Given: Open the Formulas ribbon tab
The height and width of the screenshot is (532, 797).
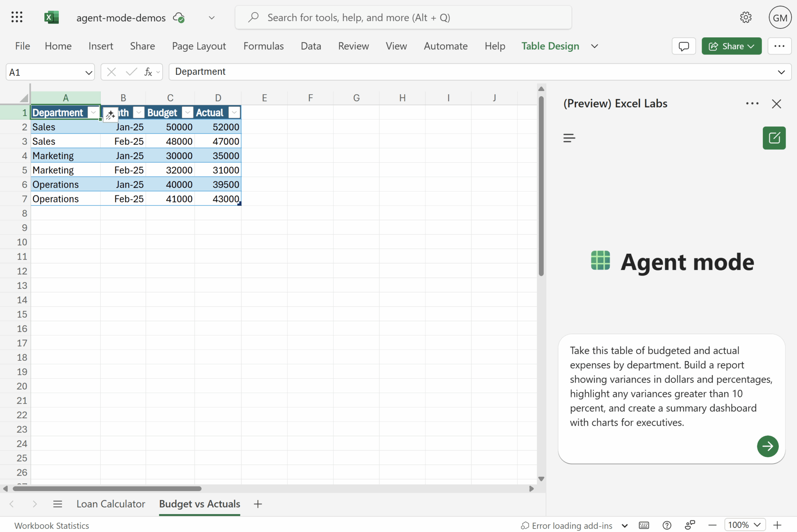Looking at the screenshot, I should point(263,46).
